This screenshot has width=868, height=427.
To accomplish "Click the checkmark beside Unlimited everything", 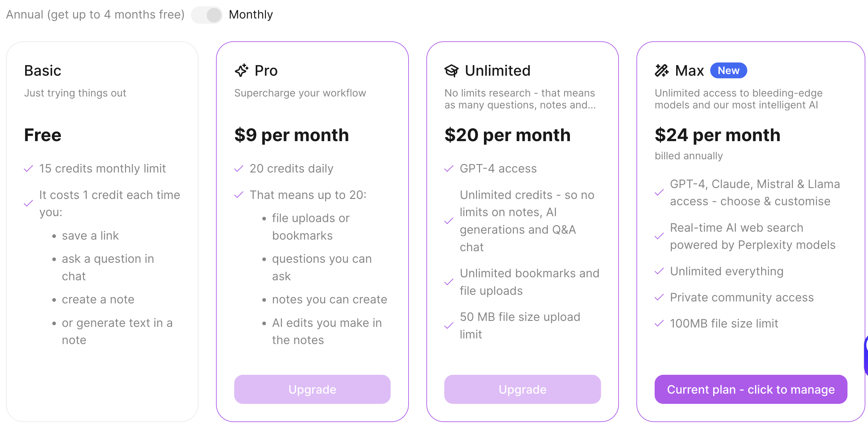I will coord(659,271).
